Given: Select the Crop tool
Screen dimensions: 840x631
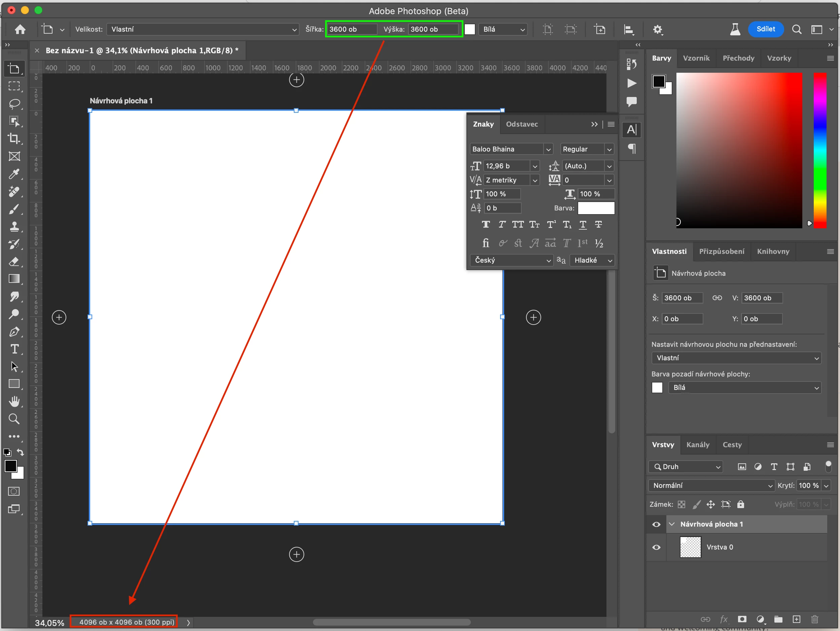Looking at the screenshot, I should [x=14, y=138].
